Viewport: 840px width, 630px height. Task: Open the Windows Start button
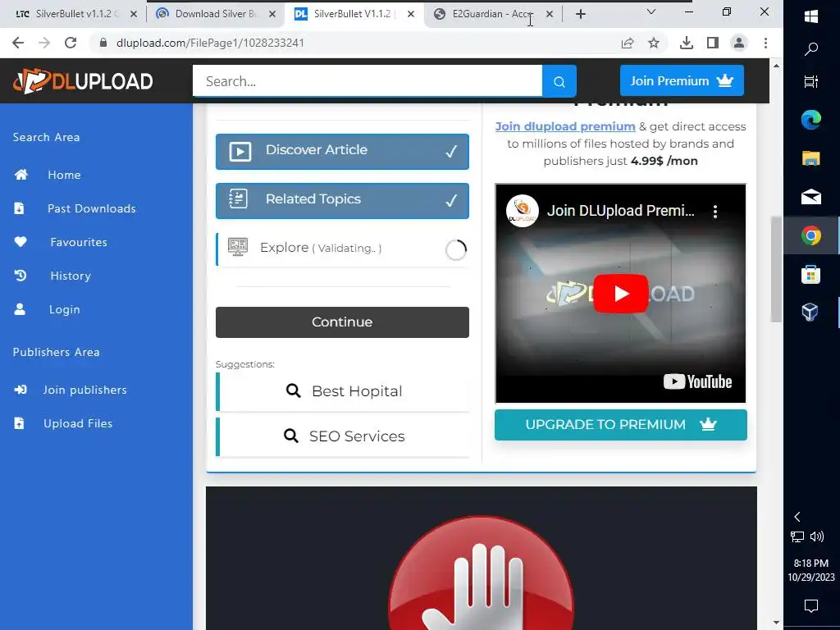point(811,16)
